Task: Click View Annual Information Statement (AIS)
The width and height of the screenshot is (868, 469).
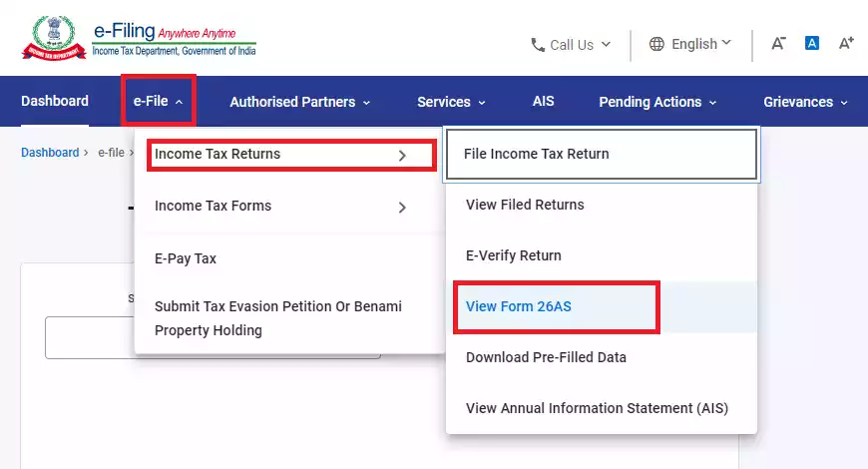Action: [597, 408]
